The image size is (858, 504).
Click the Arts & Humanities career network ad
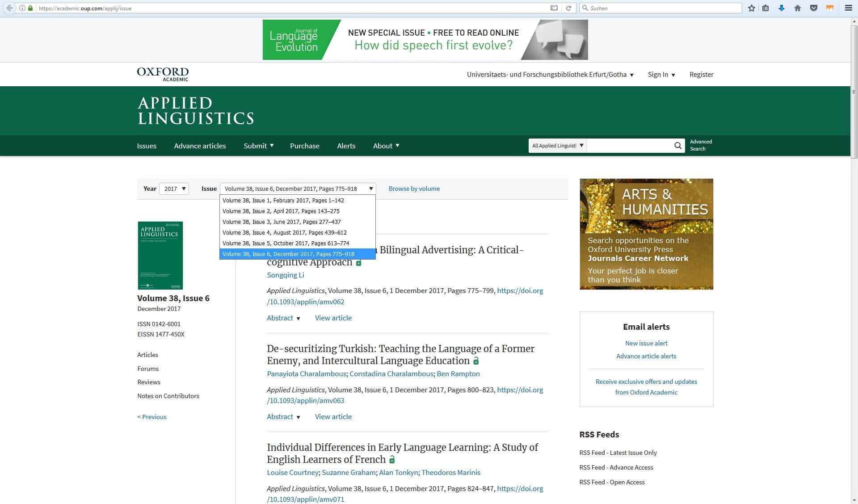click(x=646, y=234)
